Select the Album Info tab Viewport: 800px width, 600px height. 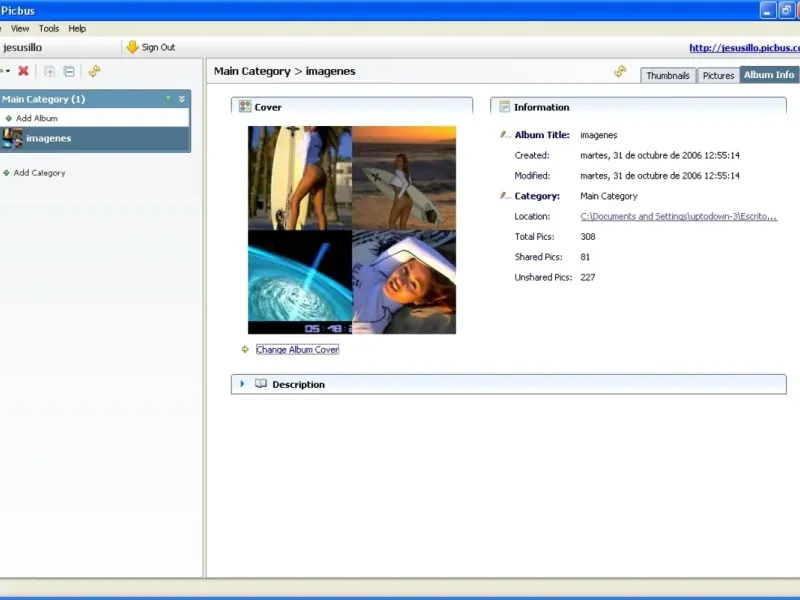(x=769, y=74)
